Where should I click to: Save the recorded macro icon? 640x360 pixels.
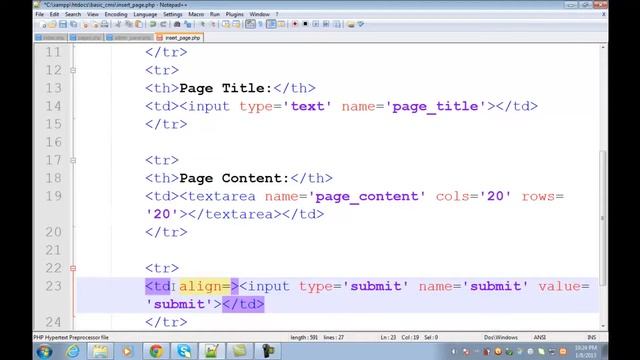337,24
